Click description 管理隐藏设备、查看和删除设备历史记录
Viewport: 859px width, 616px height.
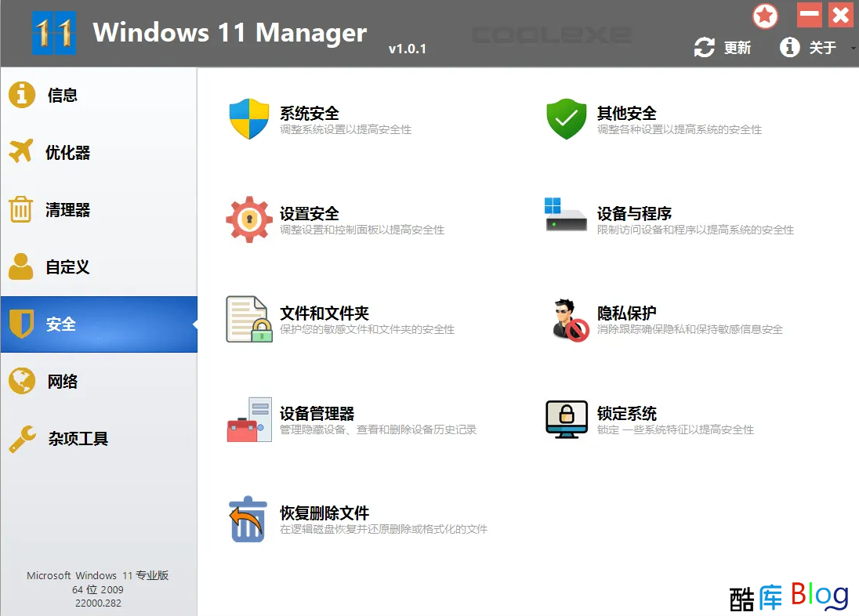378,429
